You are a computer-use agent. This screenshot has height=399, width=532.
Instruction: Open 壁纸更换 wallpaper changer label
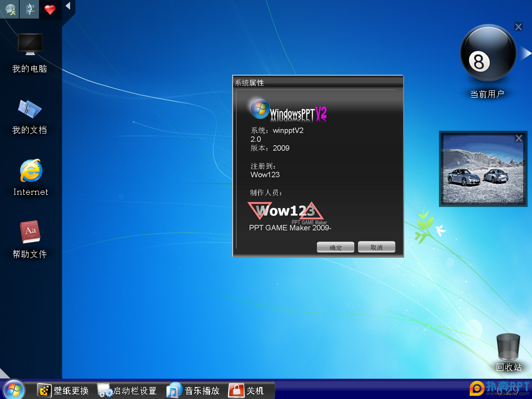click(x=71, y=391)
